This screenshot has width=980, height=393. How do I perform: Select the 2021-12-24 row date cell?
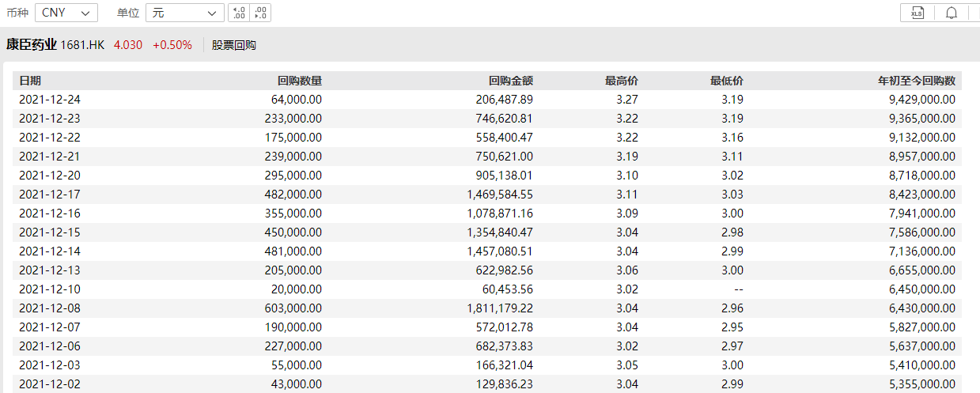(x=50, y=100)
